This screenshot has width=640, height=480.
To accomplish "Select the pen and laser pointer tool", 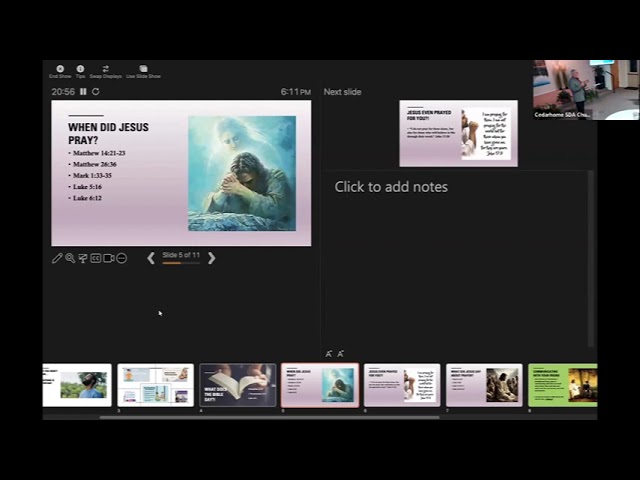I will click(x=57, y=258).
